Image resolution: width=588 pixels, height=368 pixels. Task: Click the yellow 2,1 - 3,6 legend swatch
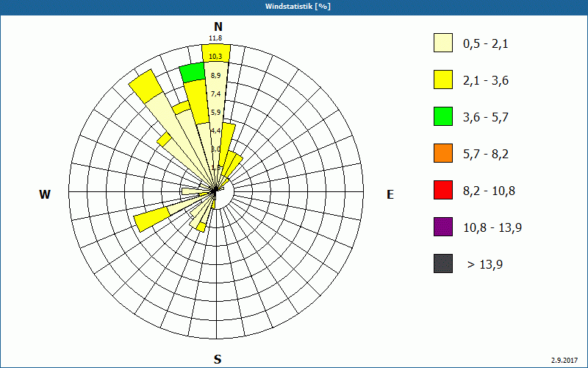(x=443, y=79)
